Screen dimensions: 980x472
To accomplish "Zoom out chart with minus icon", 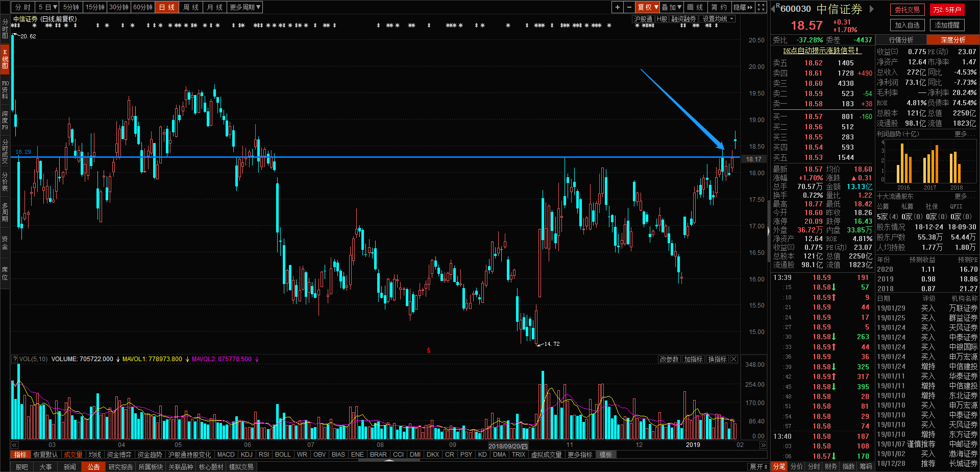I will click(x=629, y=7).
